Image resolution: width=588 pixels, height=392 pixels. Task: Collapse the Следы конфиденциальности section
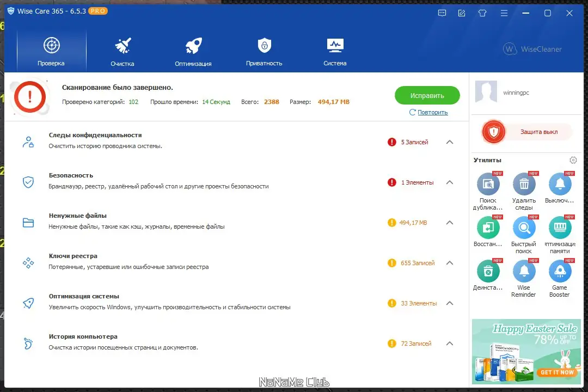click(450, 142)
